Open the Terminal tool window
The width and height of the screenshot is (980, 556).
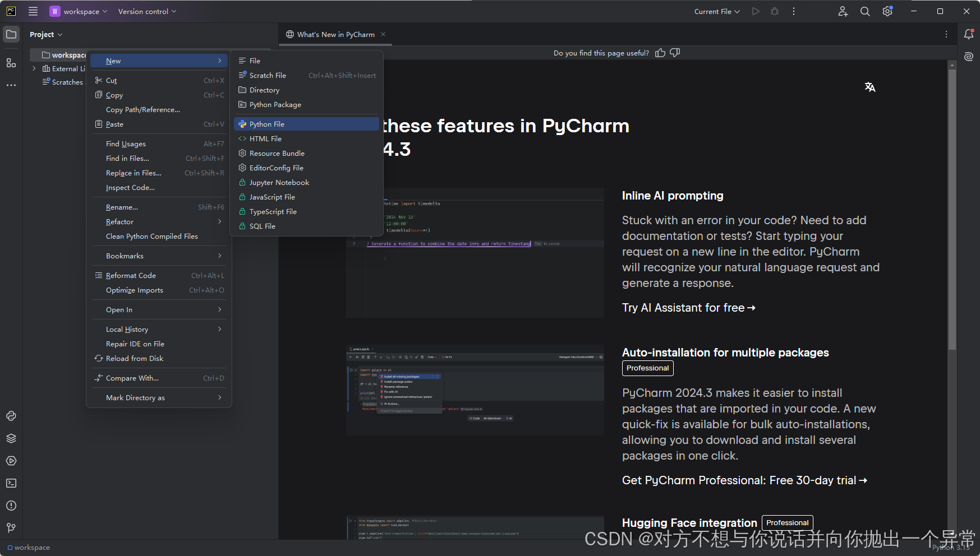tap(11, 483)
